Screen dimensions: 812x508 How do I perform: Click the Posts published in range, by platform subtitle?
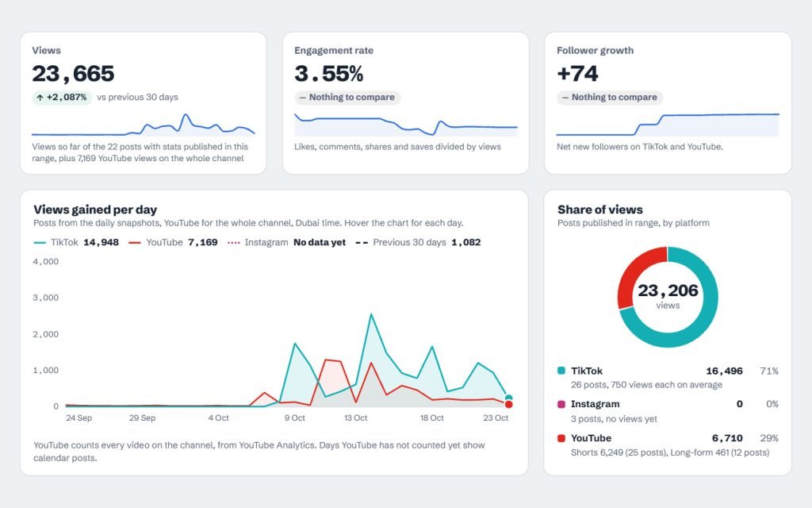(x=634, y=223)
